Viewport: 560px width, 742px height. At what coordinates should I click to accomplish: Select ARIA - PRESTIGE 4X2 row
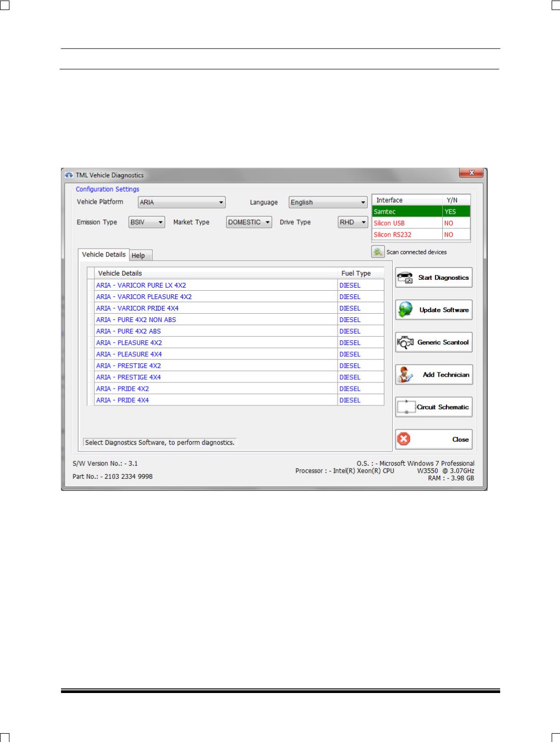pos(236,365)
